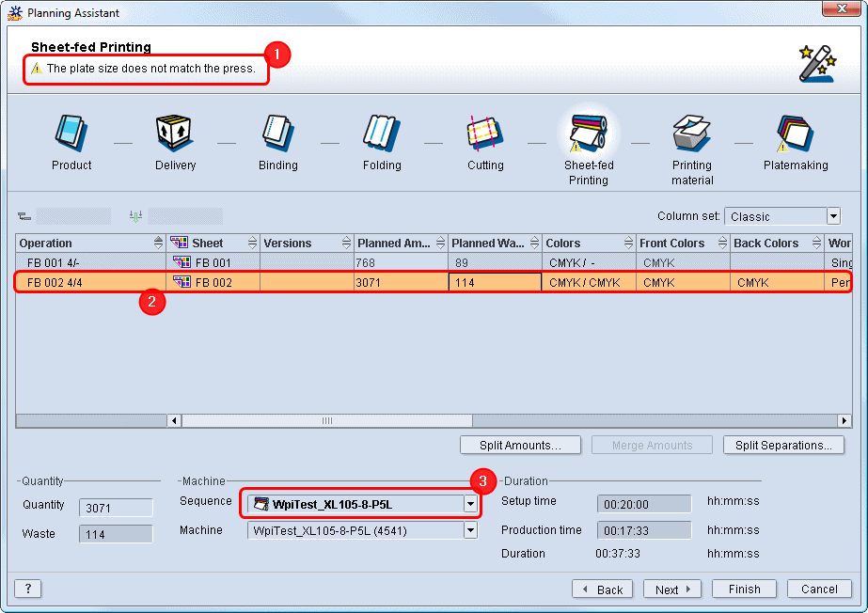The height and width of the screenshot is (613, 868).
Task: Sort by the Operation column header
Action: 85,244
